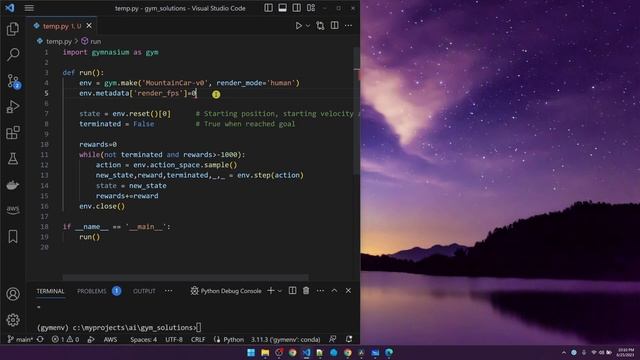
Task: Open the Manage gear menu
Action: (x=13, y=320)
